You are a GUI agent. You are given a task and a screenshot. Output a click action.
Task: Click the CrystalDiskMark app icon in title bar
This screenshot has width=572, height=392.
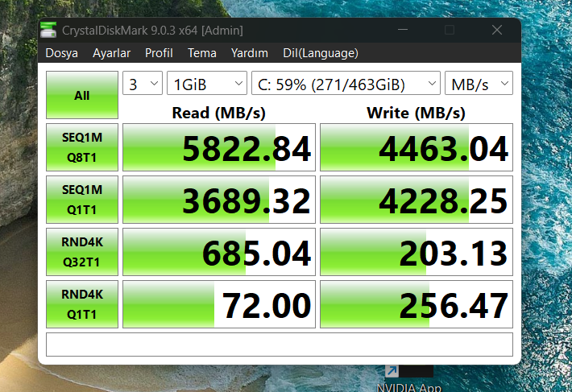click(48, 30)
